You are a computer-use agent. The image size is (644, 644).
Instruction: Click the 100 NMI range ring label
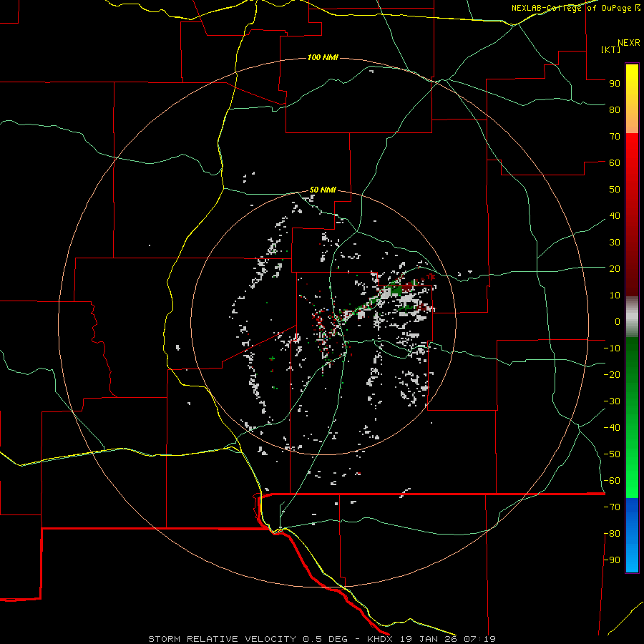(x=323, y=57)
